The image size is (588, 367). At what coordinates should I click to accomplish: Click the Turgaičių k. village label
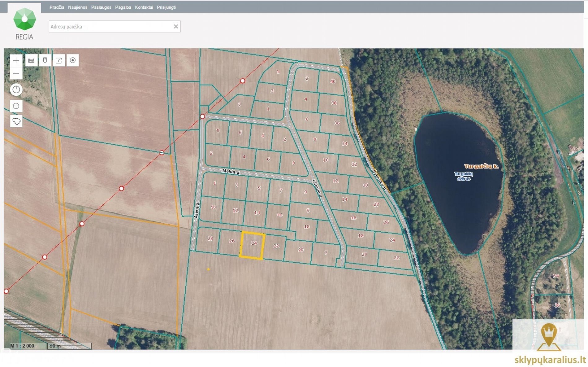(482, 166)
